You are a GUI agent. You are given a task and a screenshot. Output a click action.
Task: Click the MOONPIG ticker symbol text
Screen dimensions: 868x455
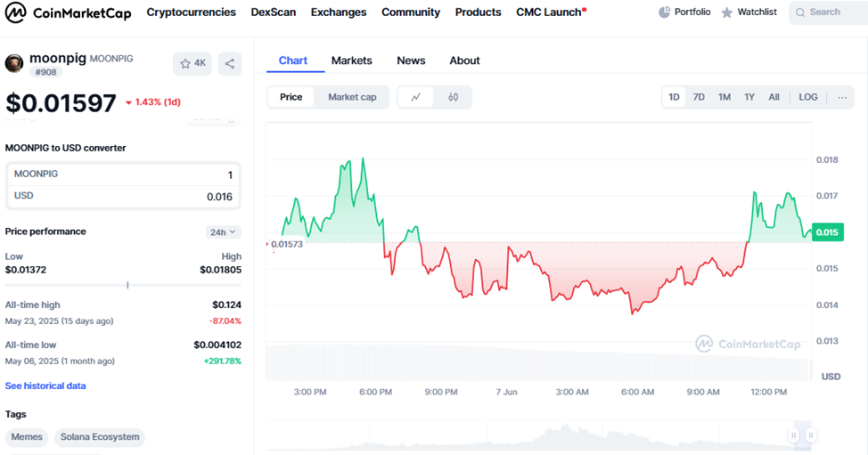[111, 59]
